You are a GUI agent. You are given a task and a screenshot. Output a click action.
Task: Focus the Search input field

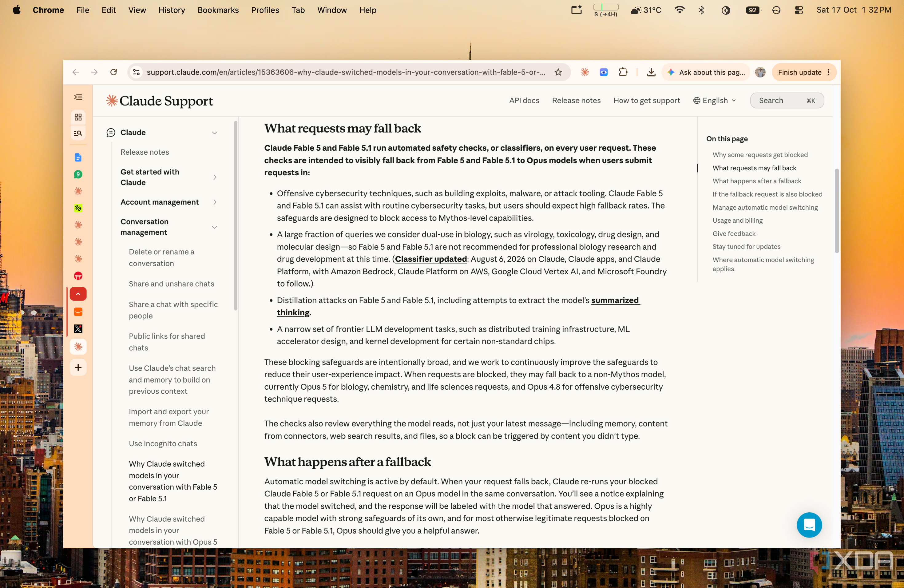(x=787, y=101)
